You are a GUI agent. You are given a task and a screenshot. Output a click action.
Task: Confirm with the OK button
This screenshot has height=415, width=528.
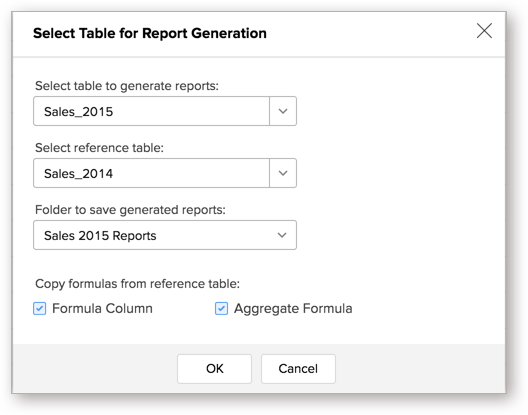coord(214,369)
